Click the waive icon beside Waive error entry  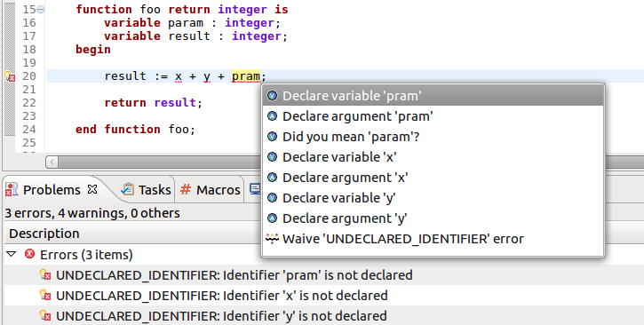[273, 238]
